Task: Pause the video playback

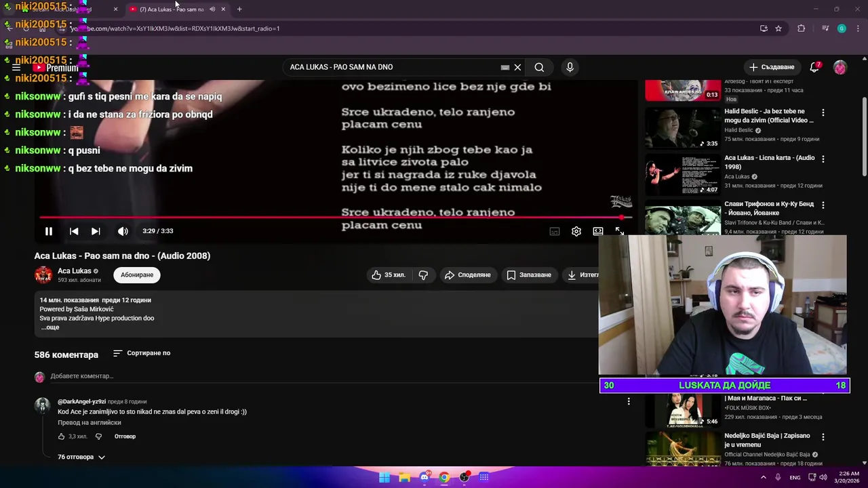Action: click(49, 231)
